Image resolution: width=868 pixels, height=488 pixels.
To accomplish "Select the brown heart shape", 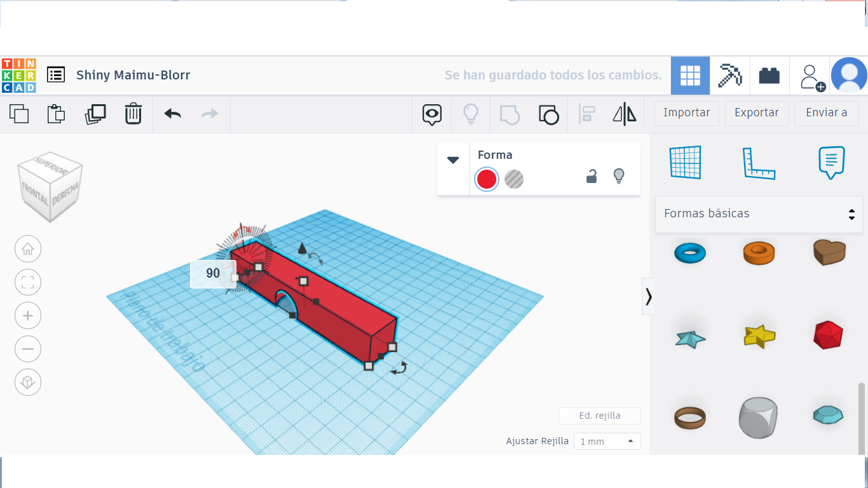I will pos(829,252).
